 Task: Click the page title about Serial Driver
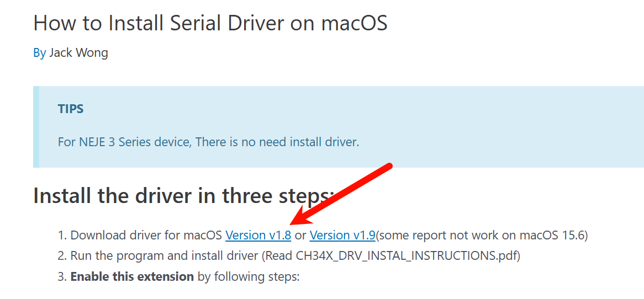pyautogui.click(x=210, y=23)
